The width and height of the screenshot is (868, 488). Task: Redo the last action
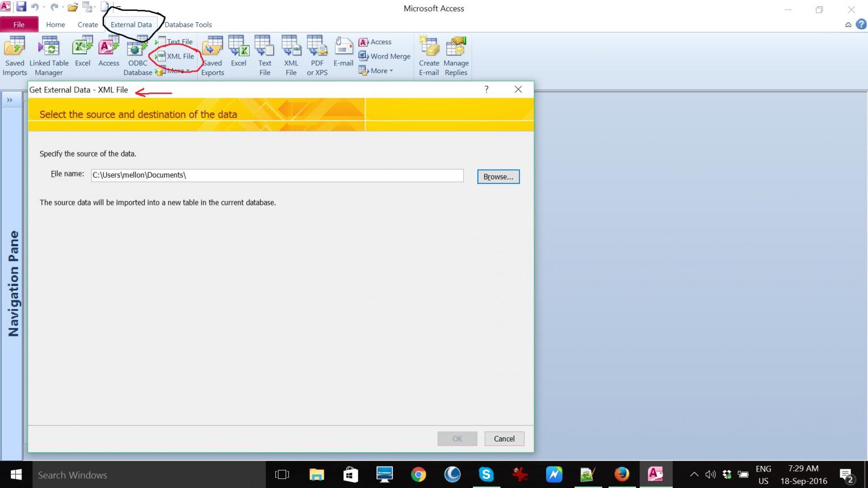54,7
